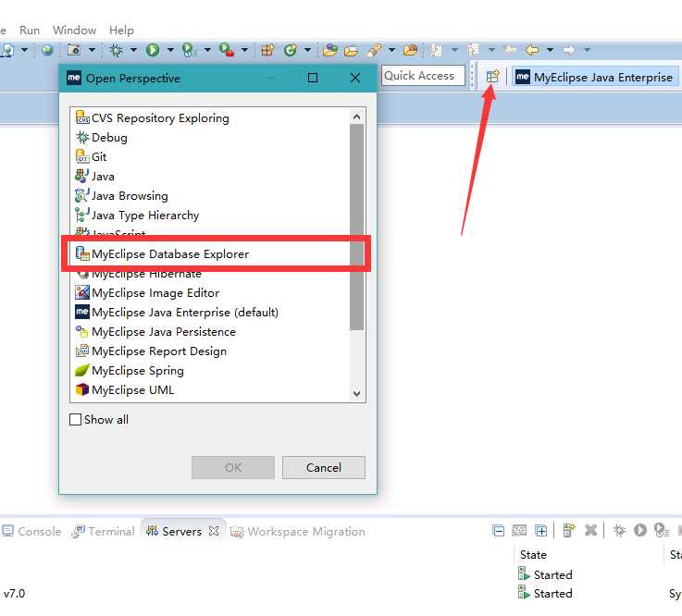Image resolution: width=682 pixels, height=616 pixels.
Task: Select MyEclipse Spring perspective
Action: coord(210,370)
